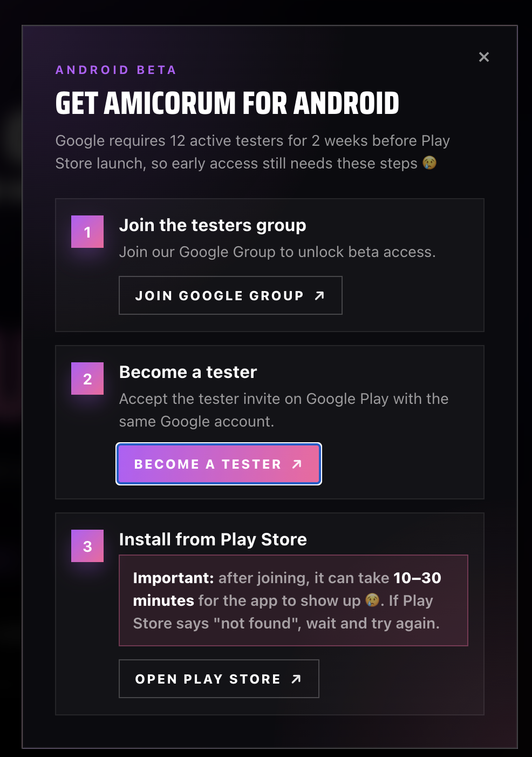Select the 'Become a tester' heading
The image size is (532, 757).
click(188, 372)
